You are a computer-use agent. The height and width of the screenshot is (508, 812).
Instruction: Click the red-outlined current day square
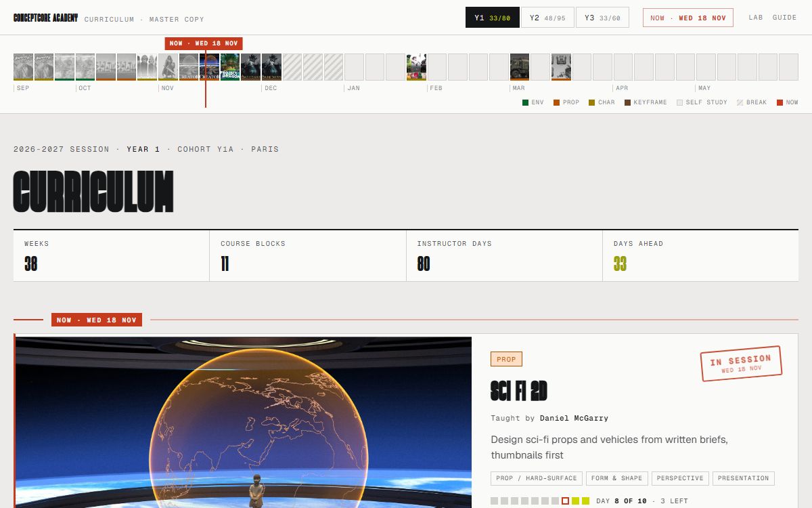pyautogui.click(x=565, y=501)
